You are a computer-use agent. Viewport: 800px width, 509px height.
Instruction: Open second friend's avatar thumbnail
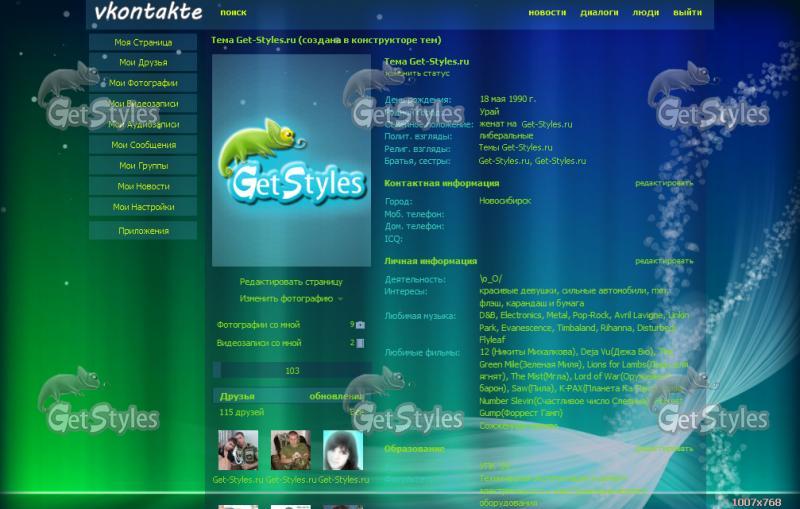pos(291,450)
